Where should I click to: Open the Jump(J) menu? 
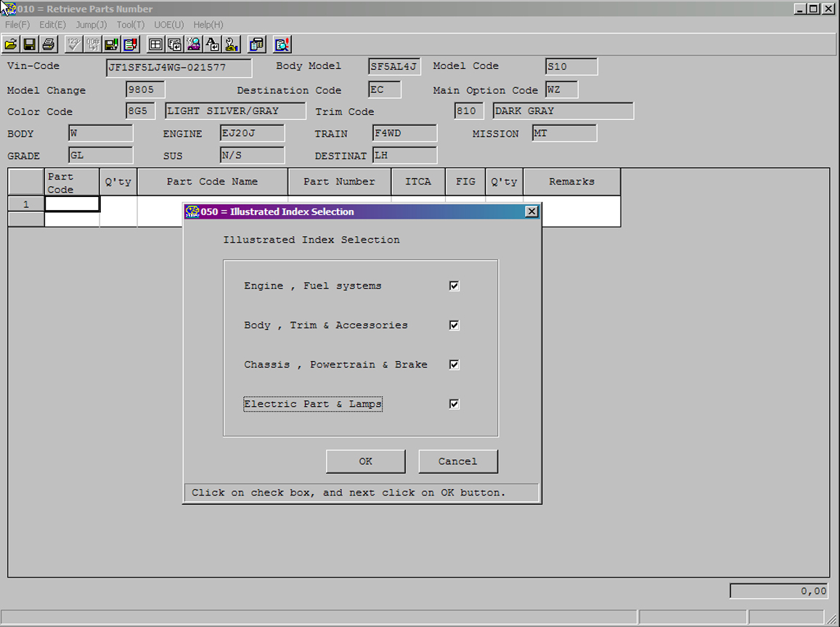91,25
